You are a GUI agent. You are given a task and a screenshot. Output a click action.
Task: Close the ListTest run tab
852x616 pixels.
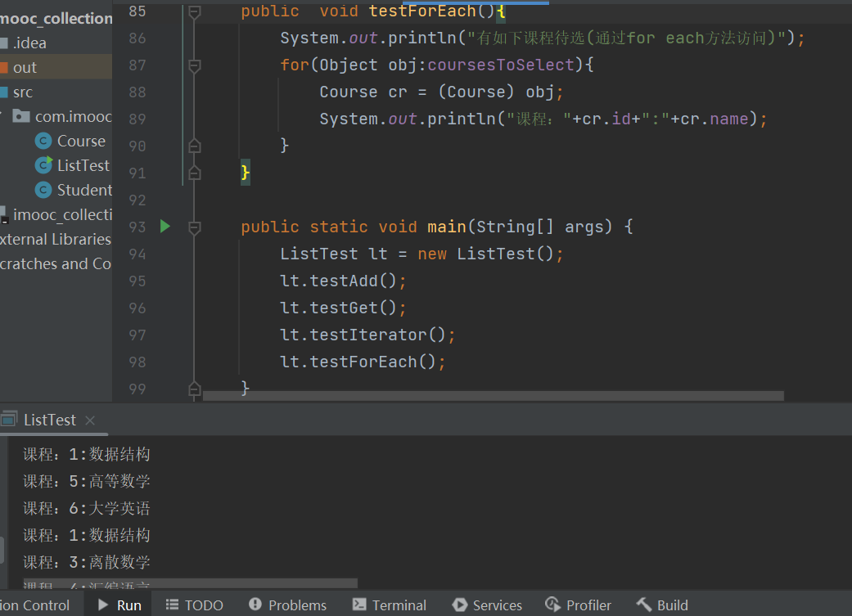tap(90, 420)
